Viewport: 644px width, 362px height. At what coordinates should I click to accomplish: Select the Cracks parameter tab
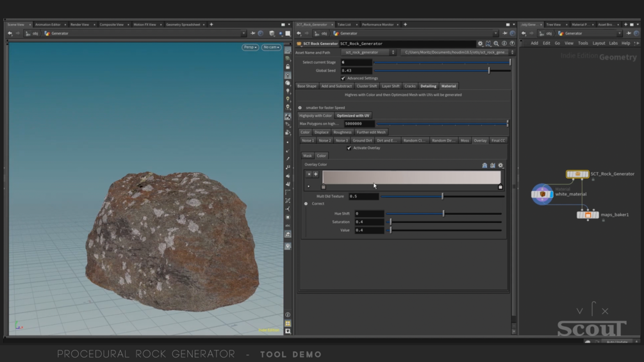[410, 86]
